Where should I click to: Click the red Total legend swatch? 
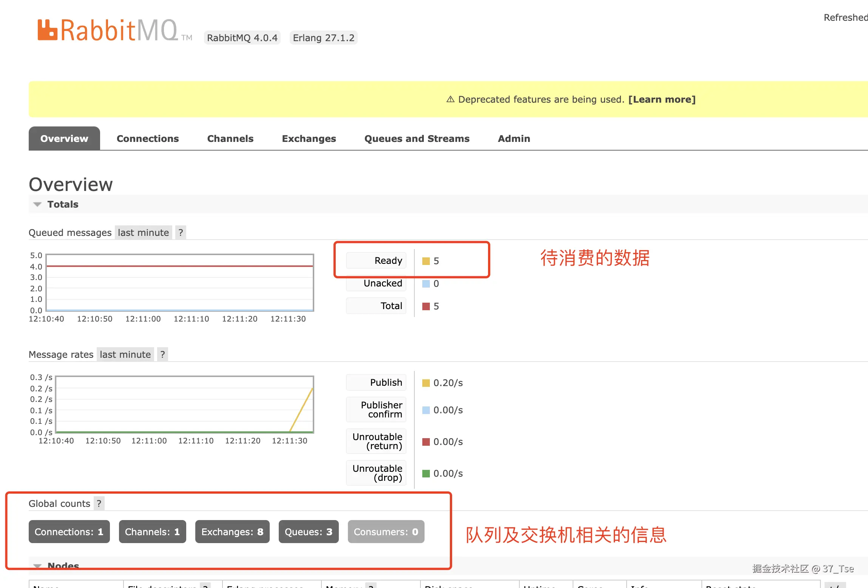pyautogui.click(x=426, y=306)
